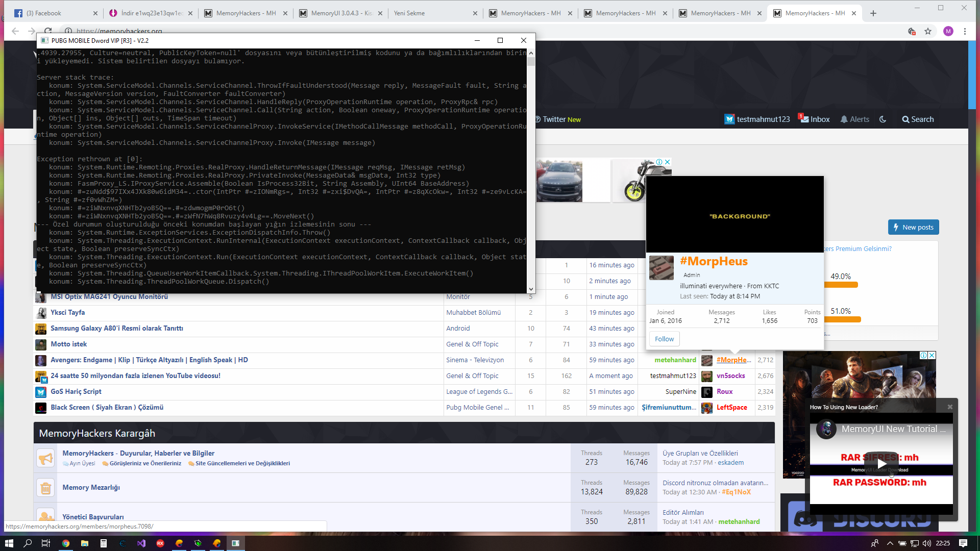This screenshot has width=980, height=551.
Task: Click the New posts button
Action: [x=913, y=228]
